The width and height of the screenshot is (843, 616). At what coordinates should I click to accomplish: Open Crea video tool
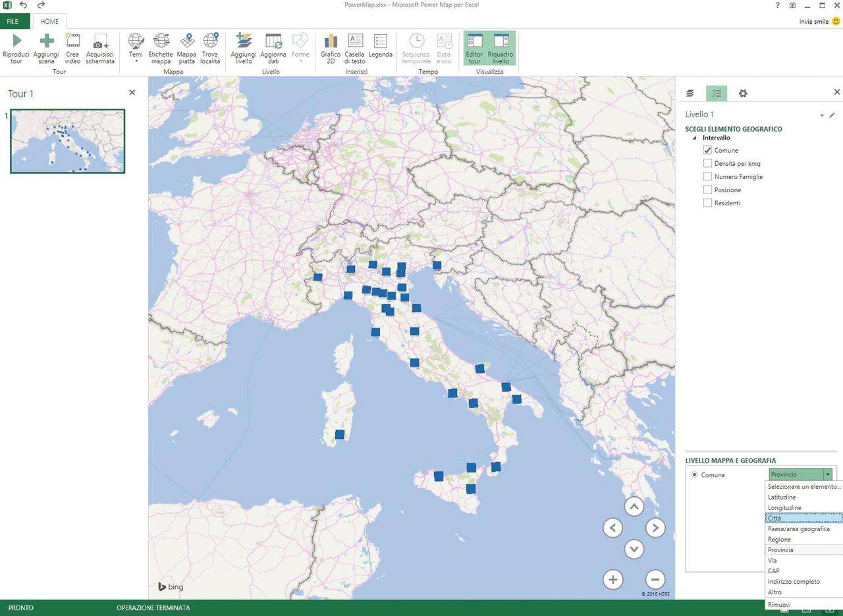click(x=72, y=41)
